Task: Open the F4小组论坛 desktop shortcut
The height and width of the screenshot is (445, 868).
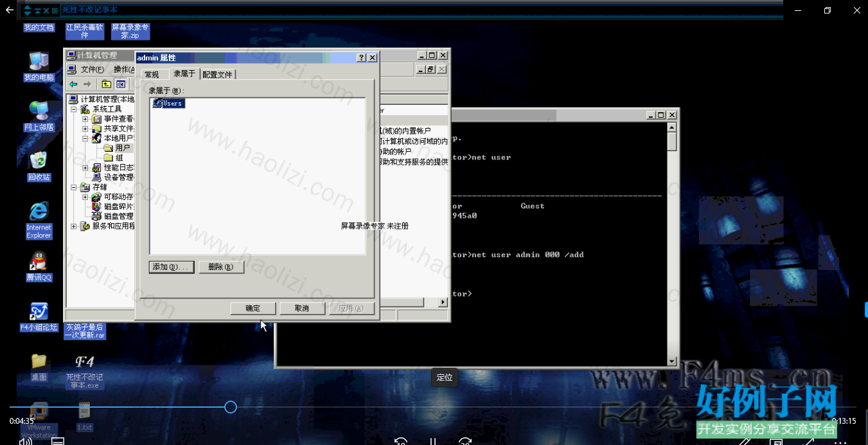Action: [39, 316]
